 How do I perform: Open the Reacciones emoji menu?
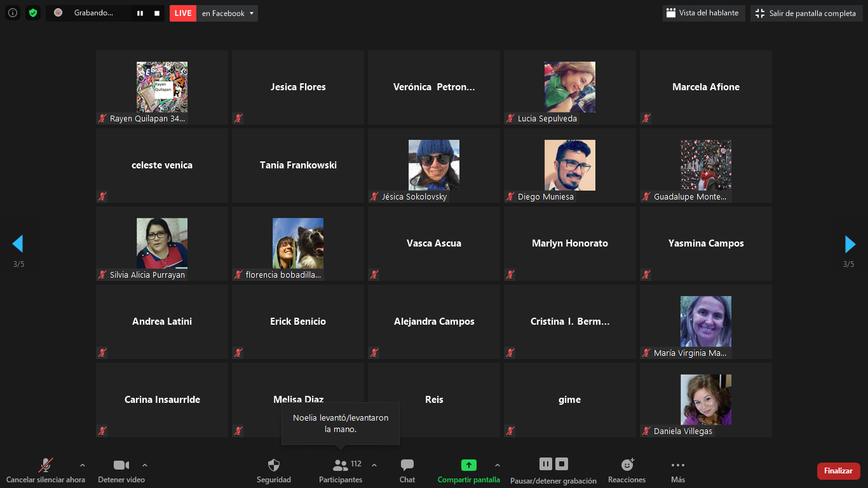[627, 465]
